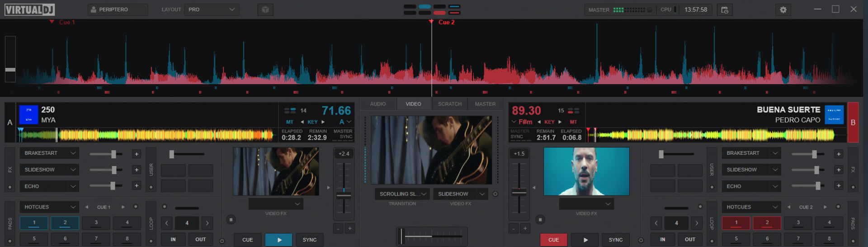
Task: Toggle deck A MT master tempo
Action: pyautogui.click(x=290, y=122)
